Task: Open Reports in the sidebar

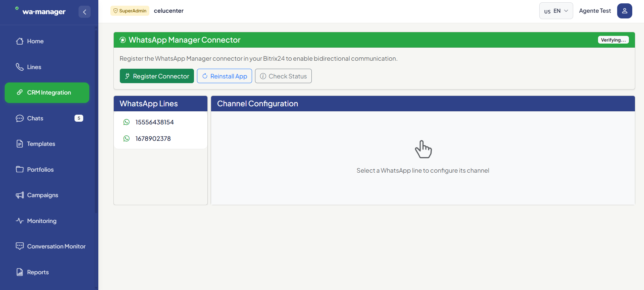Action: [x=47, y=272]
